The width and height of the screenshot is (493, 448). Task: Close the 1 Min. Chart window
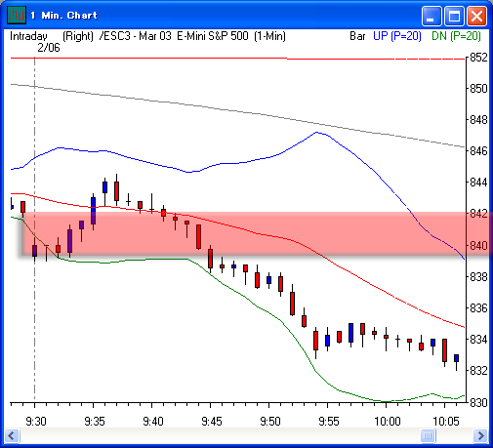point(476,16)
